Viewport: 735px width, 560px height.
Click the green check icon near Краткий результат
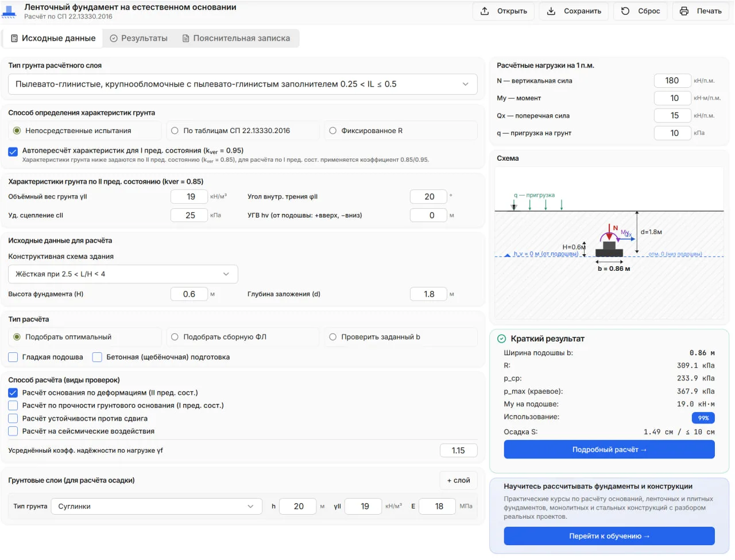point(501,339)
